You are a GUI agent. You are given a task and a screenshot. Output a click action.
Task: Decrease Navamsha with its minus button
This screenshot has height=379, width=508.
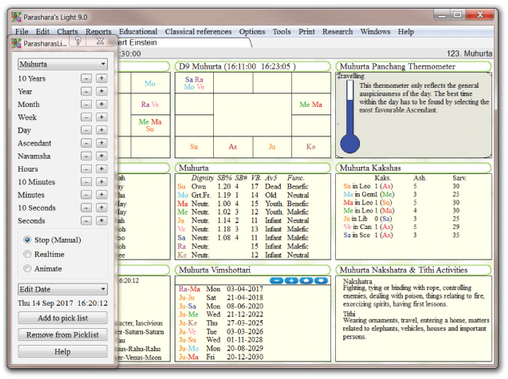86,156
